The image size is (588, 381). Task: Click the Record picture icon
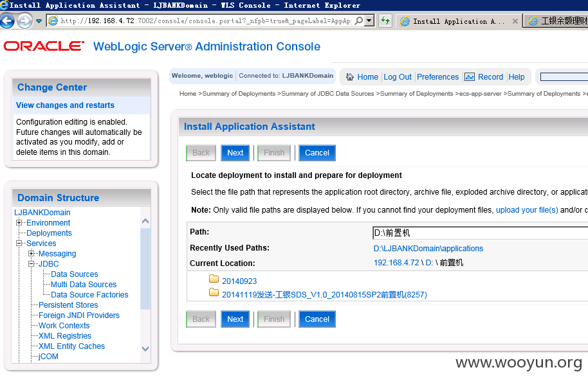pyautogui.click(x=470, y=77)
